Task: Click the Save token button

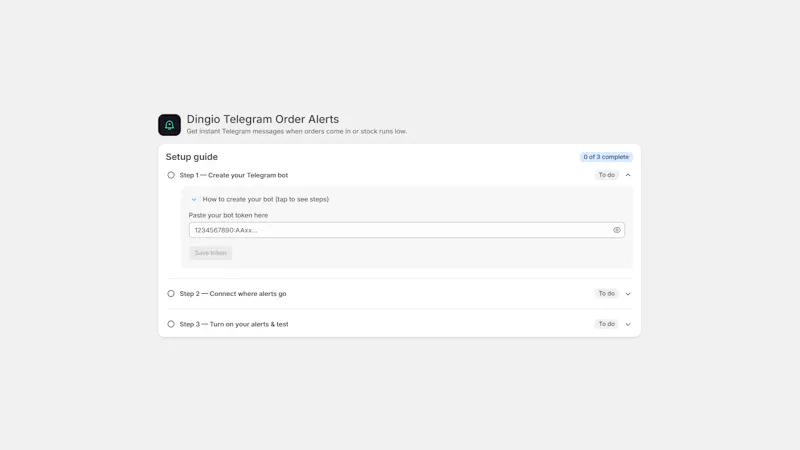Action: click(211, 253)
